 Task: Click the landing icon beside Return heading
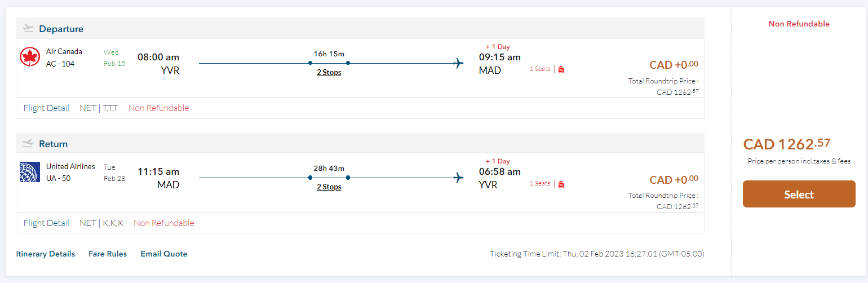(x=29, y=143)
